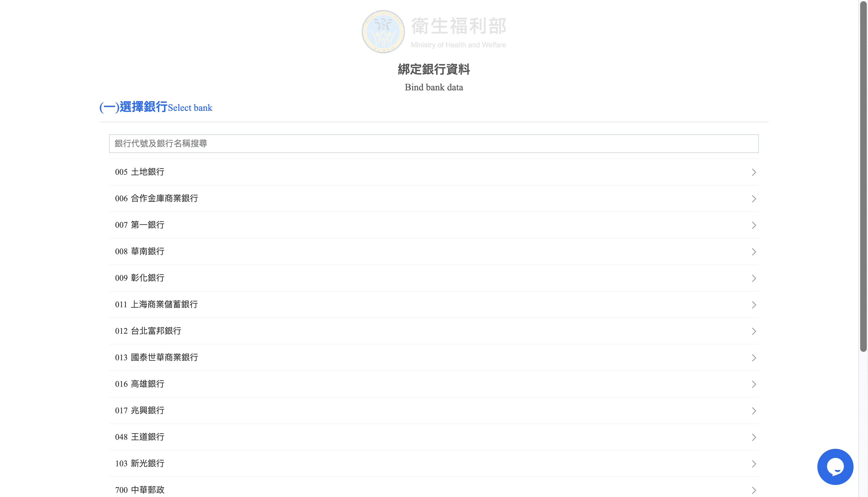Expand chevron on 016 高雄銀行 row
The height and width of the screenshot is (497, 868).
753,384
